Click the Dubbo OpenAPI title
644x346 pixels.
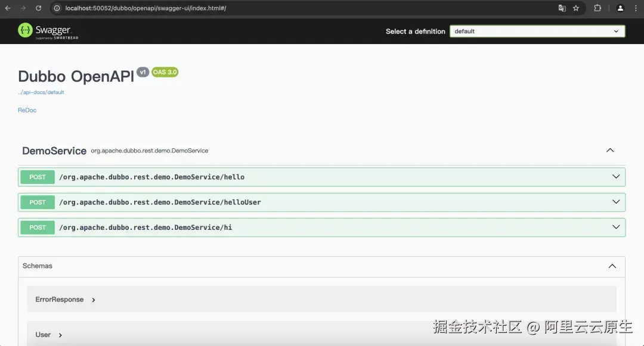(x=76, y=76)
